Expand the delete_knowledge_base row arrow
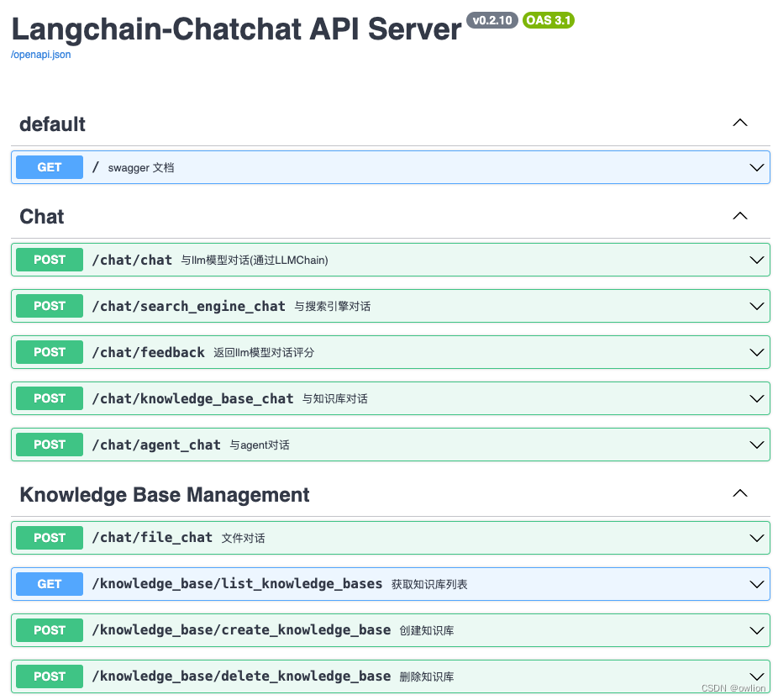 757,676
